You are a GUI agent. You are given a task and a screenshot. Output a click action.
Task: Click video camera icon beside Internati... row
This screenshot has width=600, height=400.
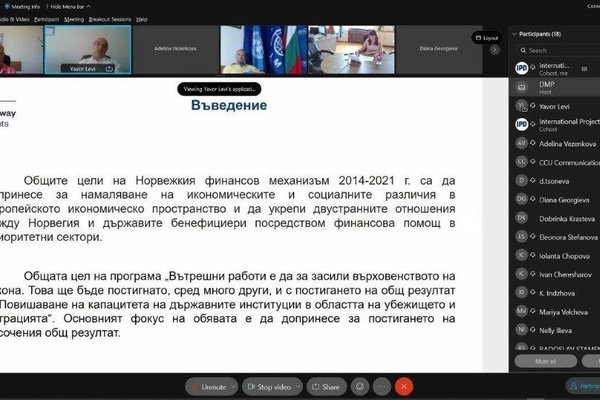tap(584, 69)
